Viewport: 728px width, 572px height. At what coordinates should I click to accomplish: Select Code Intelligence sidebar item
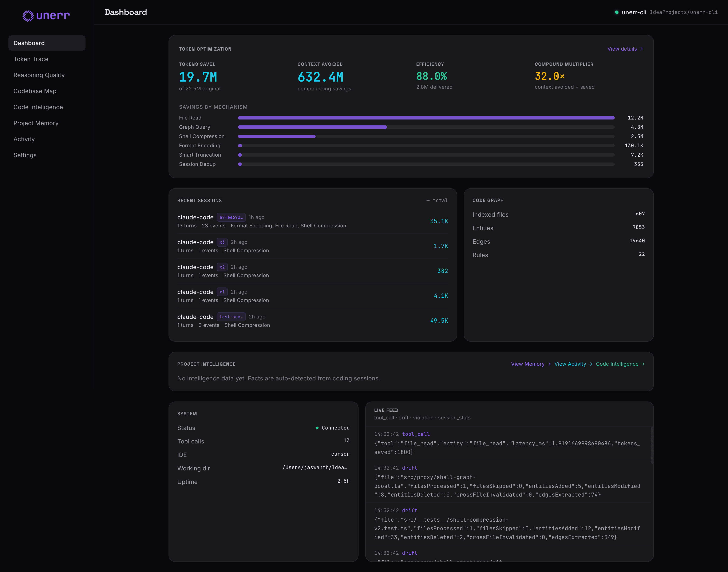click(47, 107)
